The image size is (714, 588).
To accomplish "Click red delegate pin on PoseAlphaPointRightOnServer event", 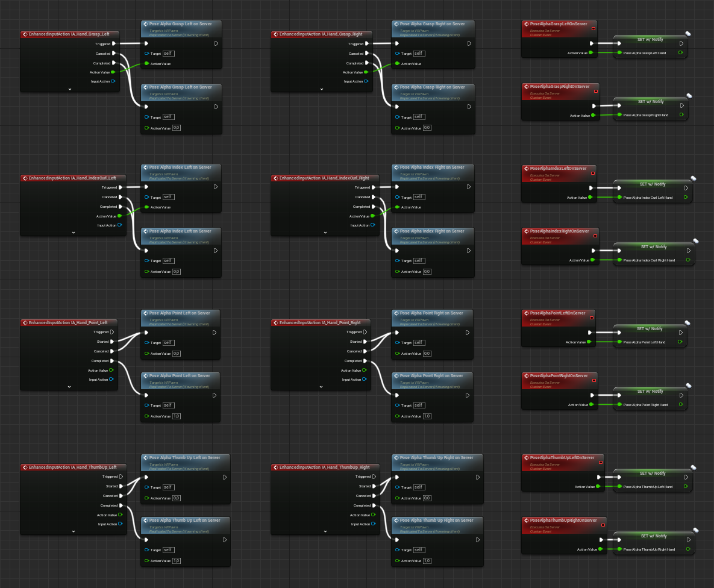I will click(594, 380).
